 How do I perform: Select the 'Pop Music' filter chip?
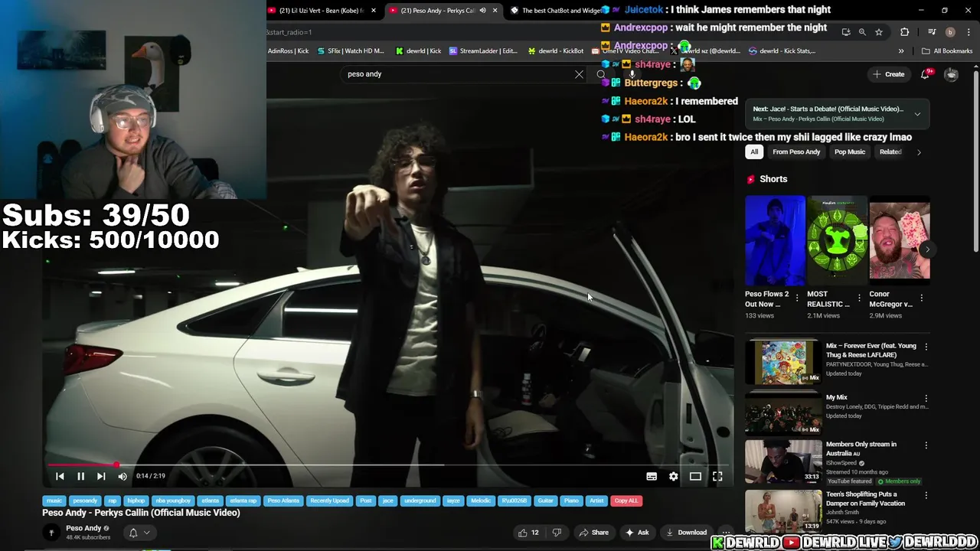click(x=850, y=152)
